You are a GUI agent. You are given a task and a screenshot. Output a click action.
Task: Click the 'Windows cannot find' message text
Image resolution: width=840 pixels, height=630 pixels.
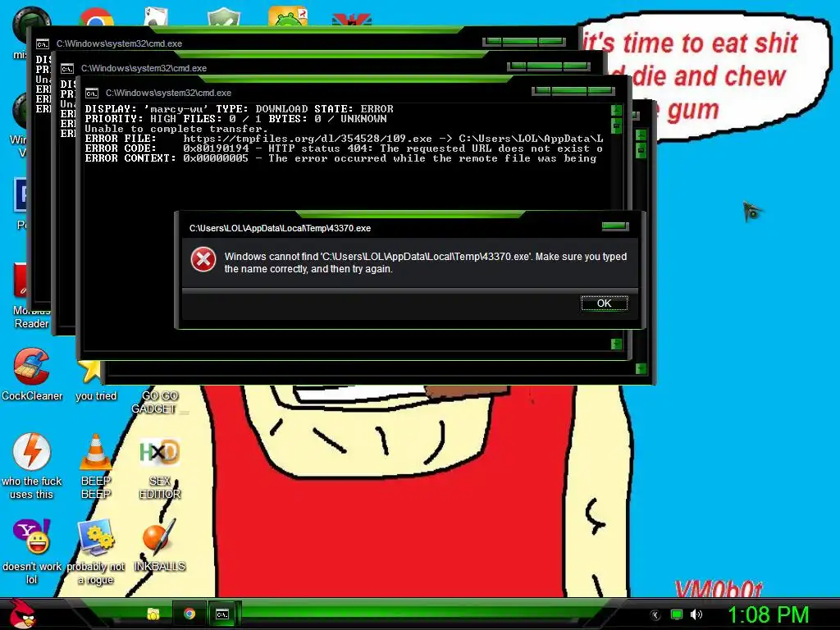point(426,262)
